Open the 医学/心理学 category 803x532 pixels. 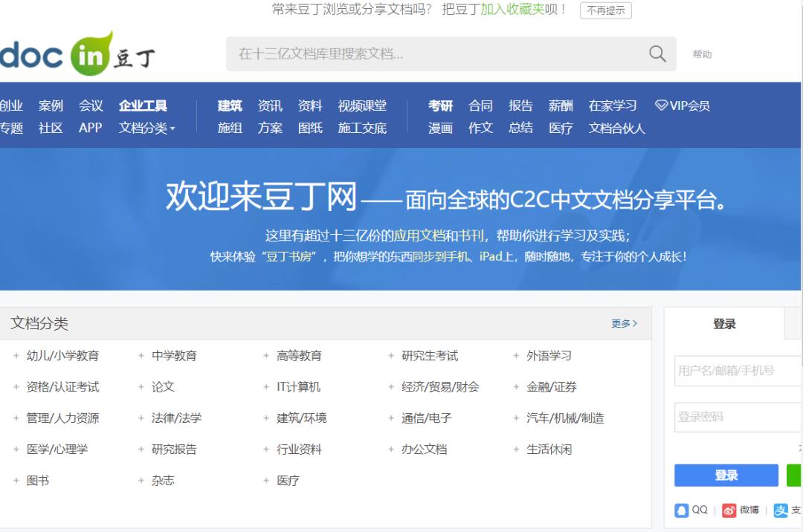[x=57, y=449]
